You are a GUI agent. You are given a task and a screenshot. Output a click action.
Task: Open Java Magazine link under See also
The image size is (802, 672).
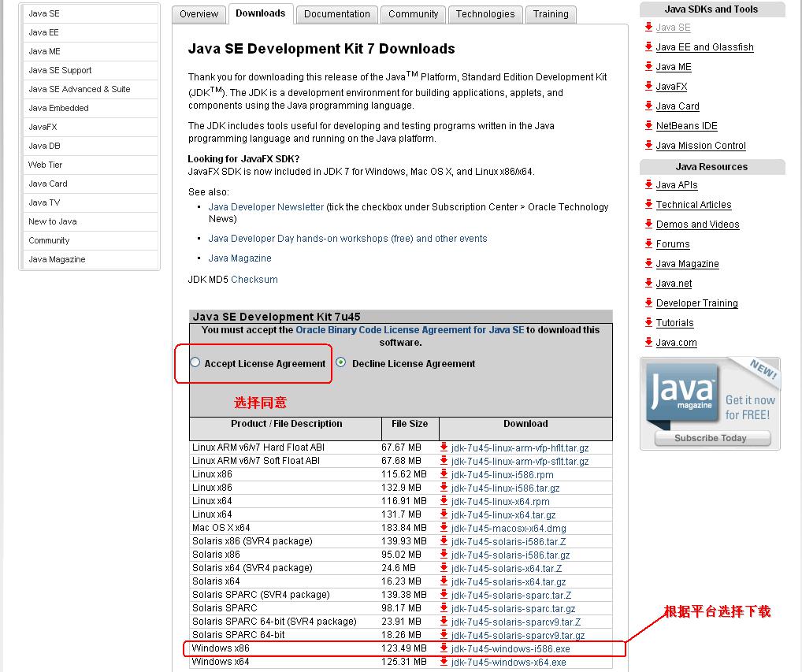(239, 258)
